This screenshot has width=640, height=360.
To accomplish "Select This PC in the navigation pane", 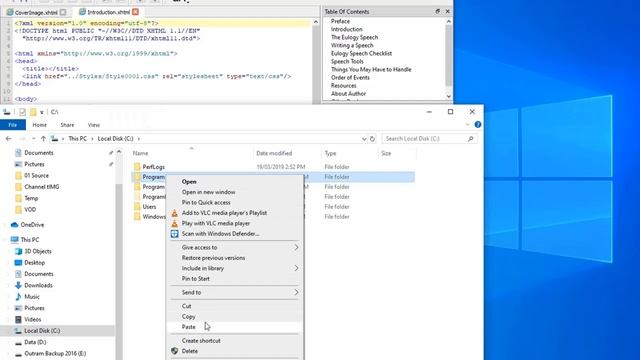I will pyautogui.click(x=30, y=240).
